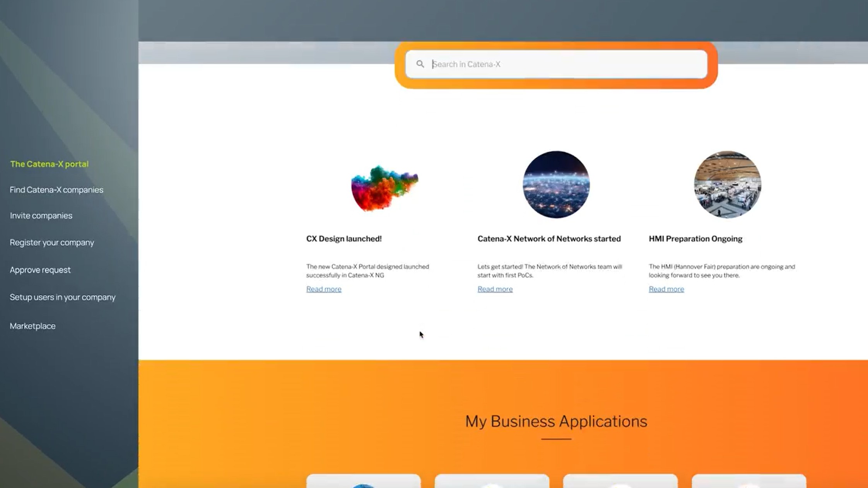The width and height of the screenshot is (868, 488).
Task: Click the Network team first PoCs description
Action: [550, 271]
